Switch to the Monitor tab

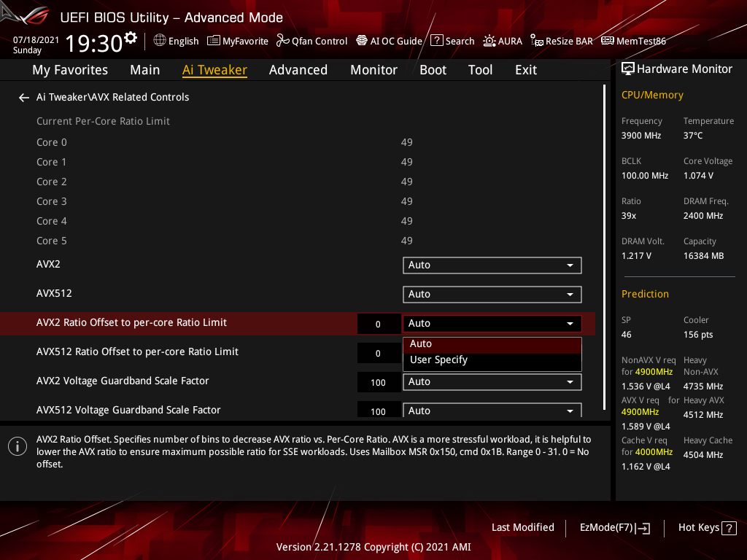[x=373, y=69]
